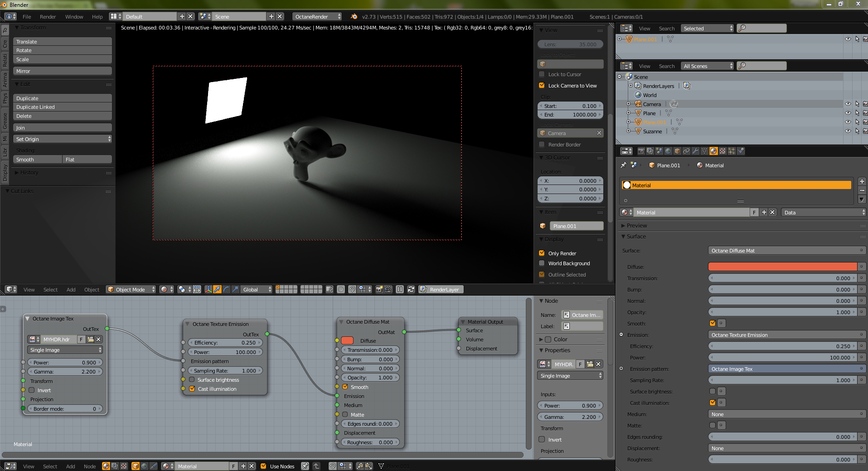Open the World properties tab icon
The width and height of the screenshot is (868, 471).
[x=668, y=151]
